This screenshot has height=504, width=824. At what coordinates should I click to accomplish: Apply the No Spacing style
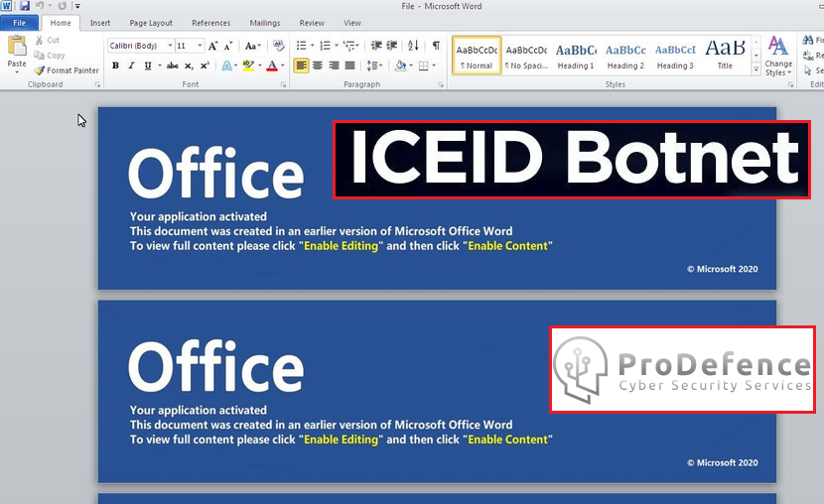[x=526, y=56]
